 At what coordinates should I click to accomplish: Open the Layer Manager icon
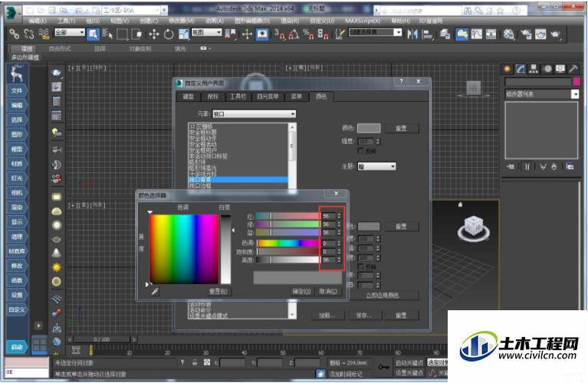(445, 34)
